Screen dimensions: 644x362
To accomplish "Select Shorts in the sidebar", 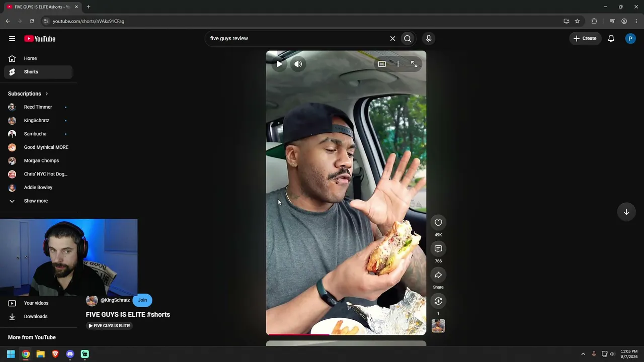I will tap(38, 72).
